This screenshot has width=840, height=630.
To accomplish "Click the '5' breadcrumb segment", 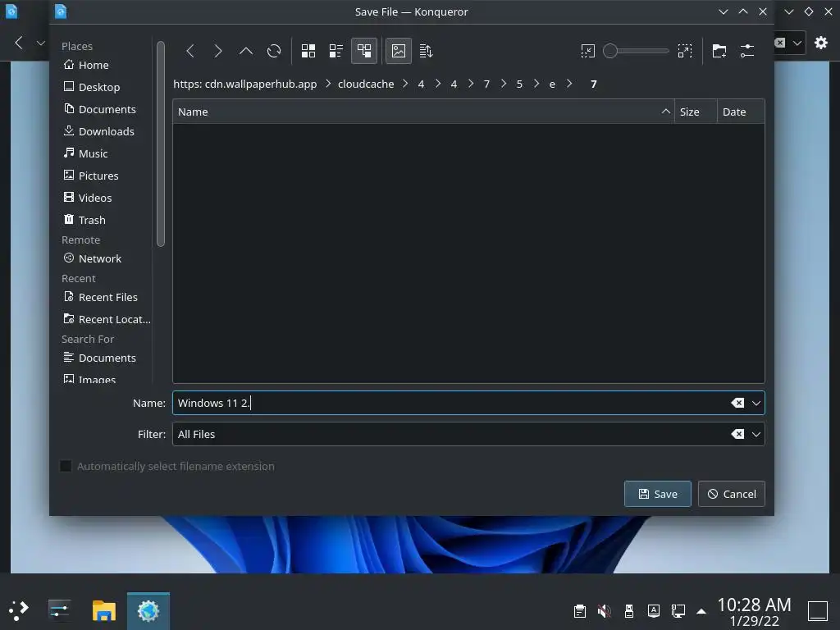I will point(519,84).
